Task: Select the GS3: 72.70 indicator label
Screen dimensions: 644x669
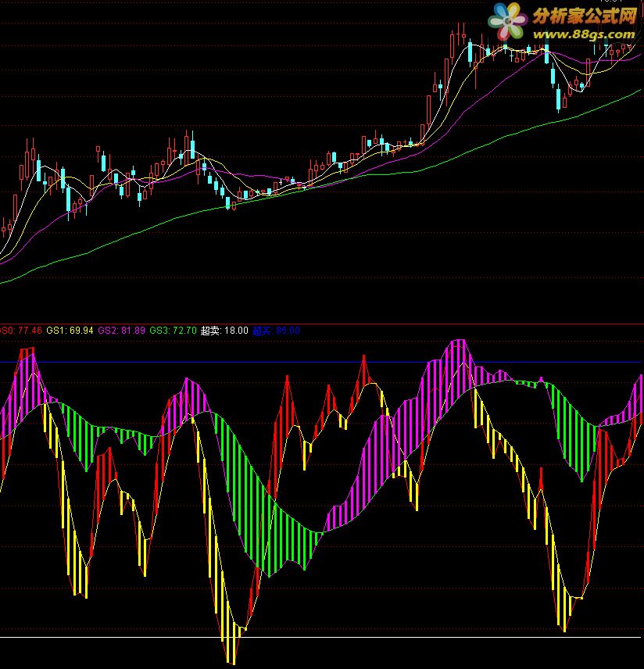Action: click(x=174, y=331)
